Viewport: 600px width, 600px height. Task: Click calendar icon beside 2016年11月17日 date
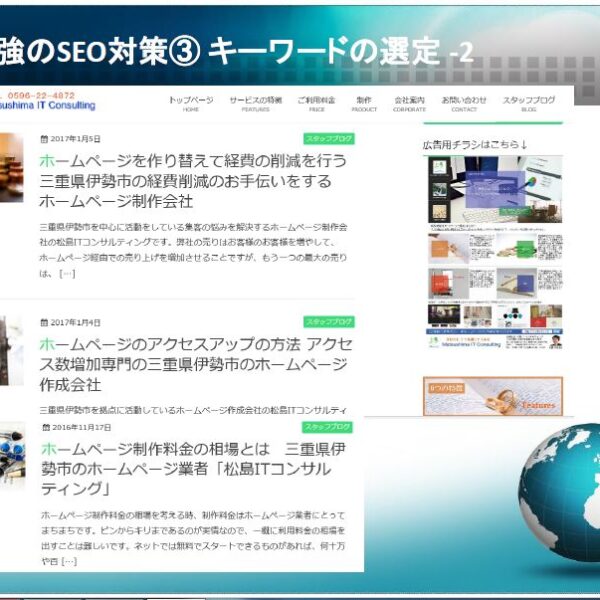45,427
